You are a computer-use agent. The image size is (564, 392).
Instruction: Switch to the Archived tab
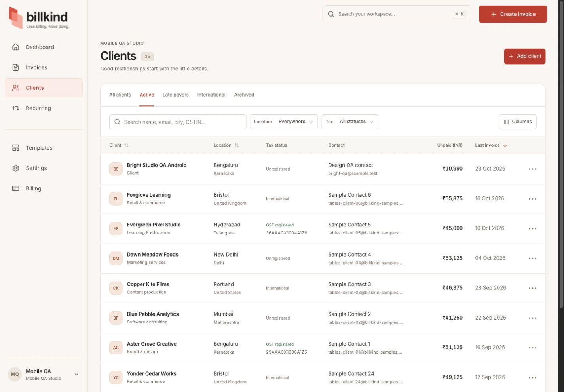(244, 95)
